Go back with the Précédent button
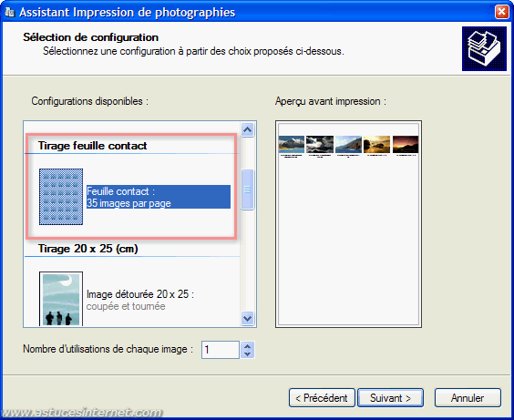 click(x=322, y=398)
